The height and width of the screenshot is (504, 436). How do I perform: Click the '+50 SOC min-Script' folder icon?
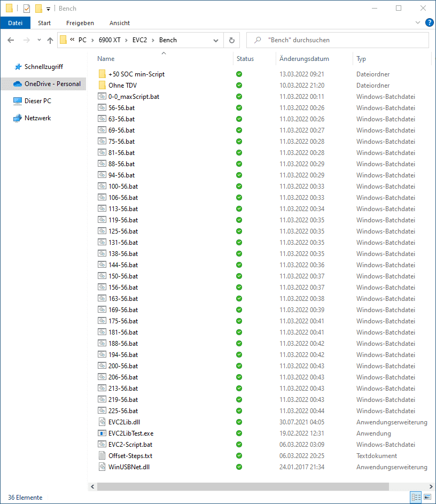pyautogui.click(x=102, y=74)
